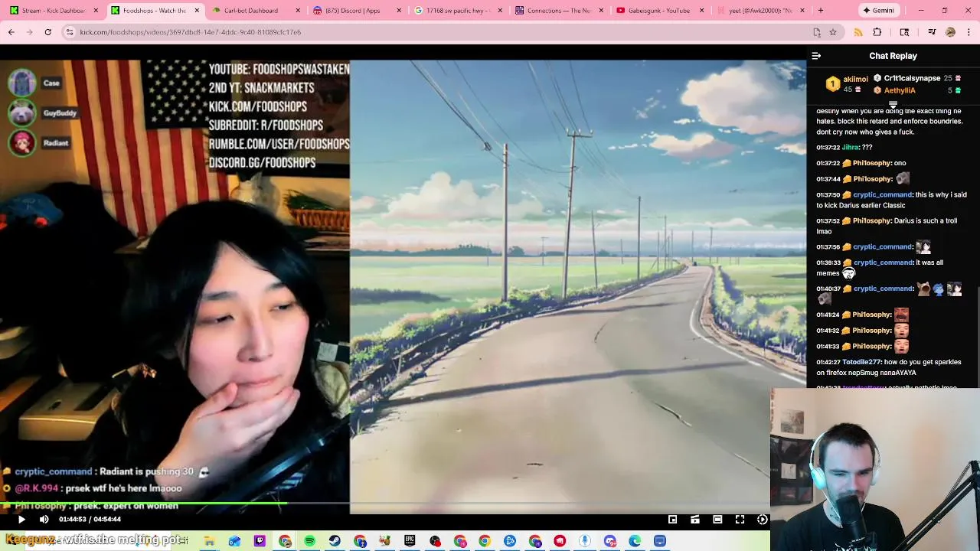Screen dimensions: 980x551
Task: Open Chrome extensions puzzle menu
Action: point(877,32)
